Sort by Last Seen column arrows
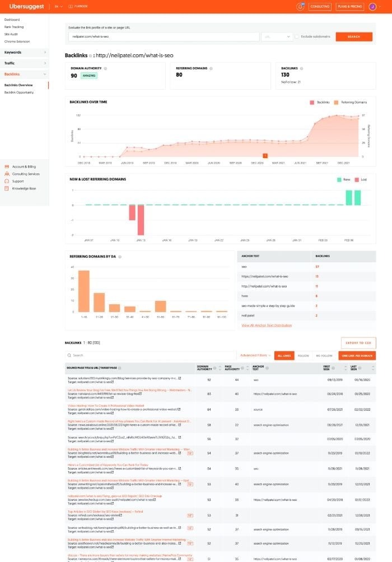This screenshot has height=562, width=392. [x=373, y=368]
